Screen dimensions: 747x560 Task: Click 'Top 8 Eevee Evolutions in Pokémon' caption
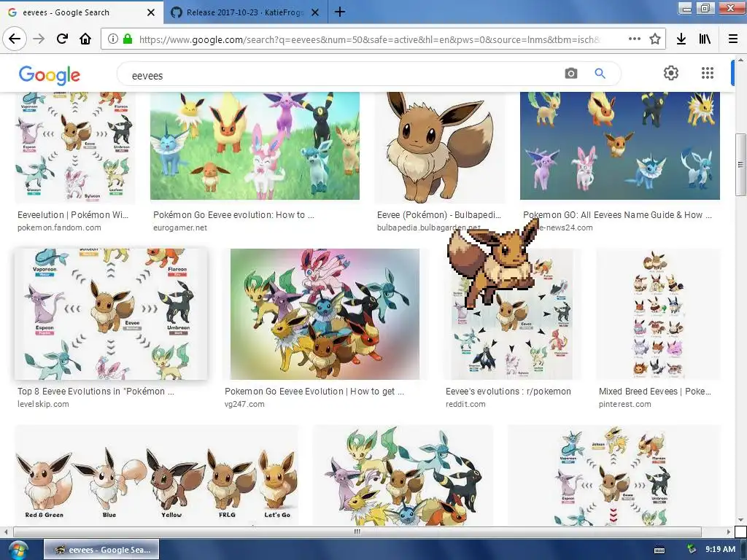click(x=96, y=392)
